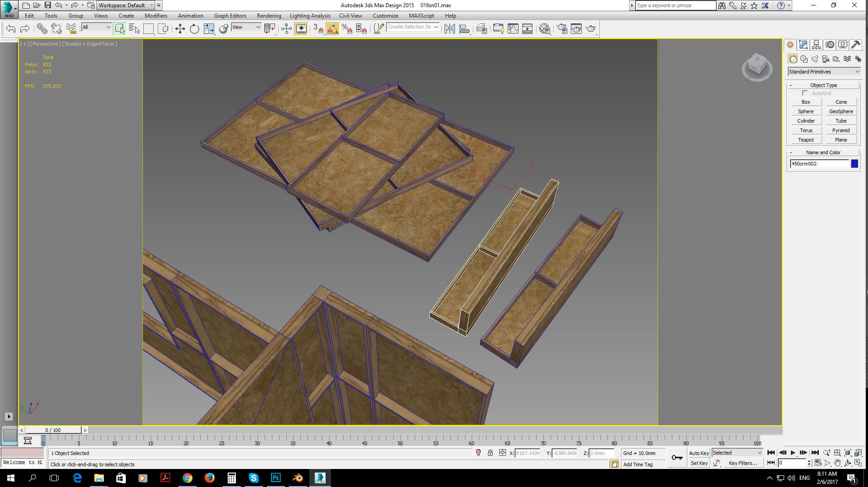868x487 pixels.
Task: Click the time slider at 0 / 100
Action: tap(53, 430)
